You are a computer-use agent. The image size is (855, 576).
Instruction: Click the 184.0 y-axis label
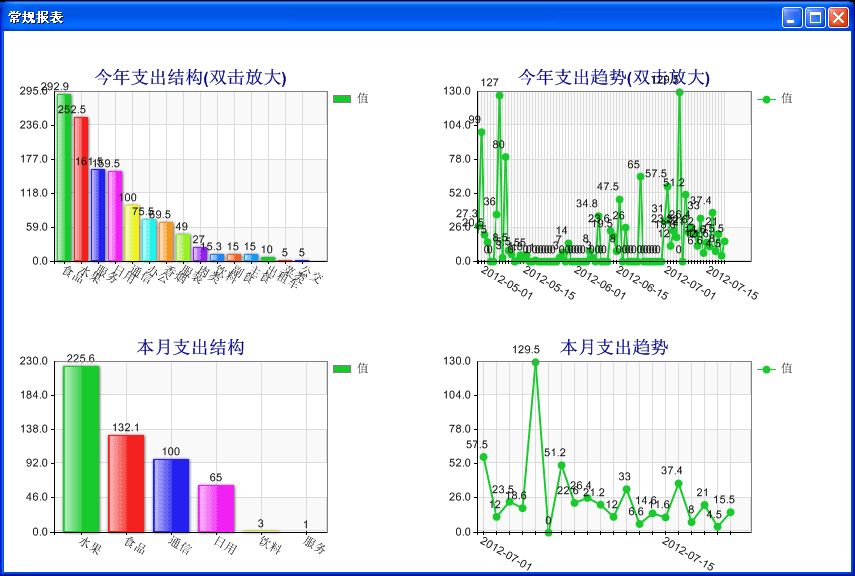(x=33, y=395)
